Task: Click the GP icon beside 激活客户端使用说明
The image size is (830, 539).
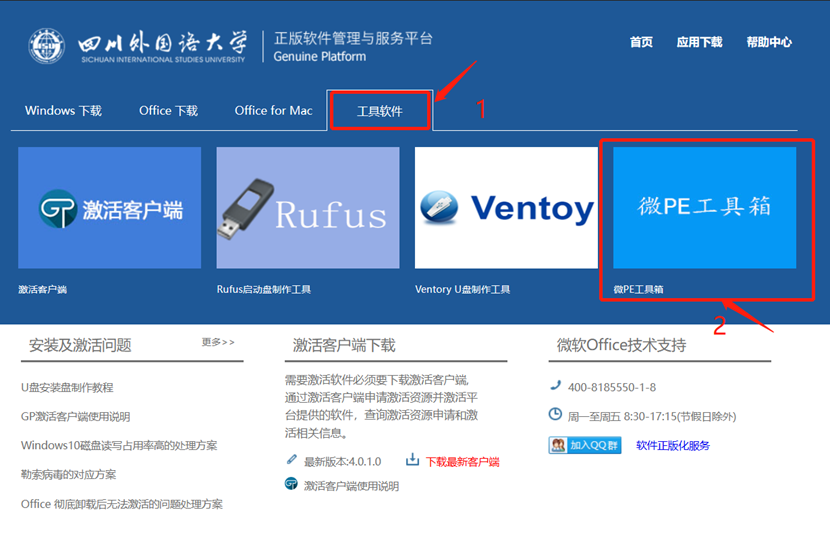Action: tap(292, 484)
